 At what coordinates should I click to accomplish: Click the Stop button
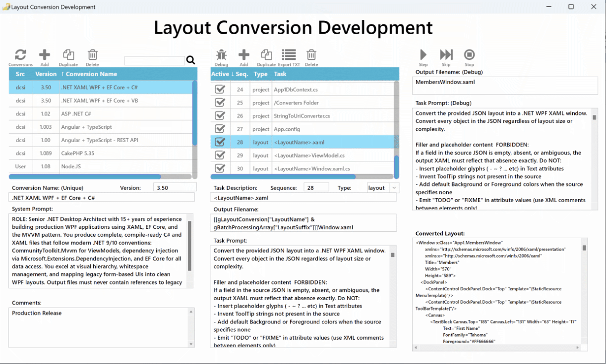pyautogui.click(x=469, y=54)
